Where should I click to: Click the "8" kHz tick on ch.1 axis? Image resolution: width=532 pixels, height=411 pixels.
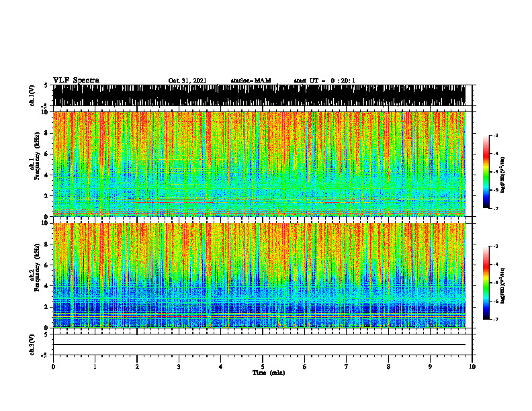pos(47,133)
